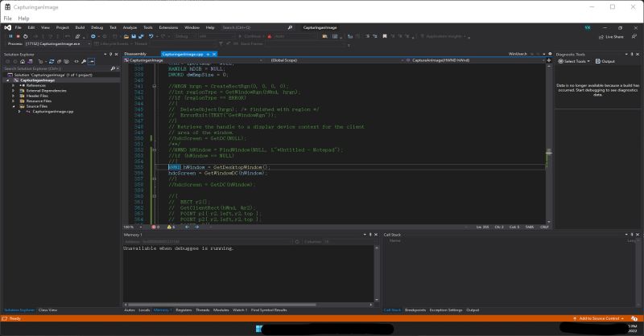Image resolution: width=644 pixels, height=336 pixels.
Task: Open the Extensions menu
Action: [168, 27]
